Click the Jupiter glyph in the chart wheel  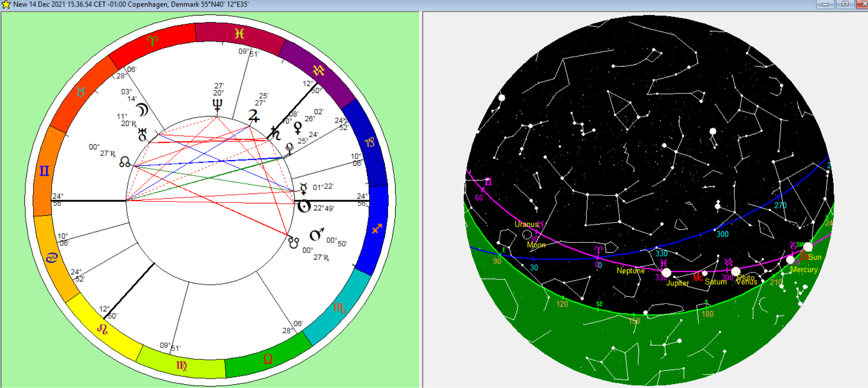[x=254, y=116]
